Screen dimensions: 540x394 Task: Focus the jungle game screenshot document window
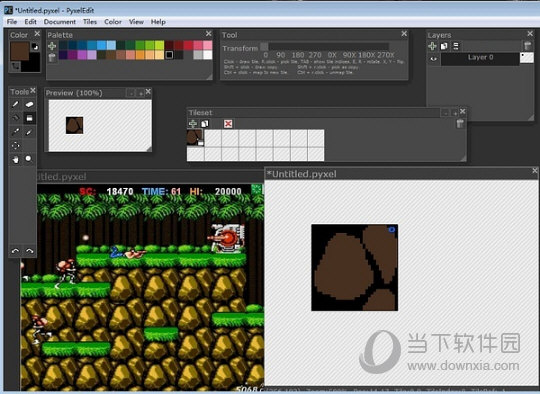pyautogui.click(x=150, y=177)
